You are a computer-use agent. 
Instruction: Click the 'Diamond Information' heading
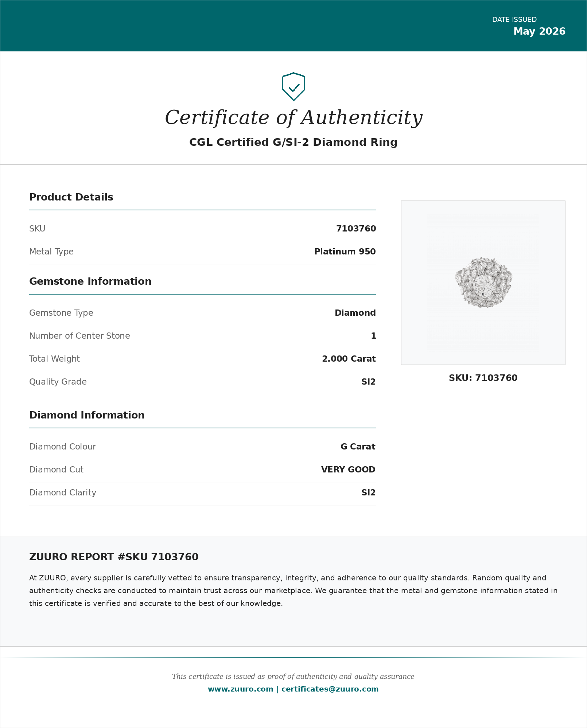coord(87,415)
